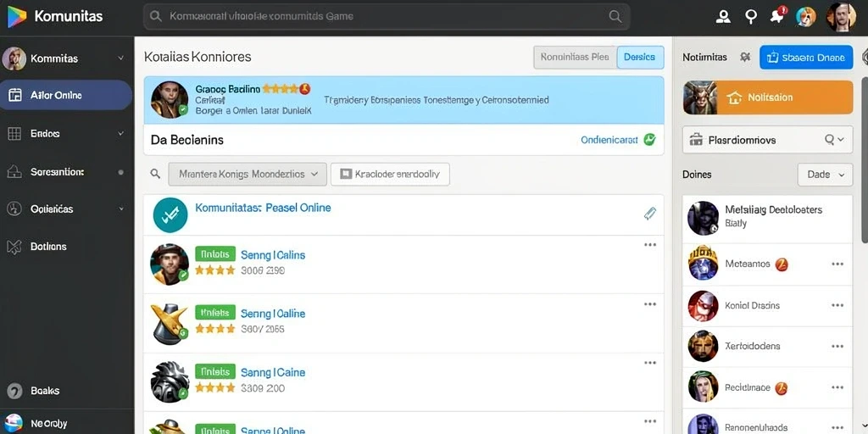Open the Dade dropdown

tap(825, 175)
